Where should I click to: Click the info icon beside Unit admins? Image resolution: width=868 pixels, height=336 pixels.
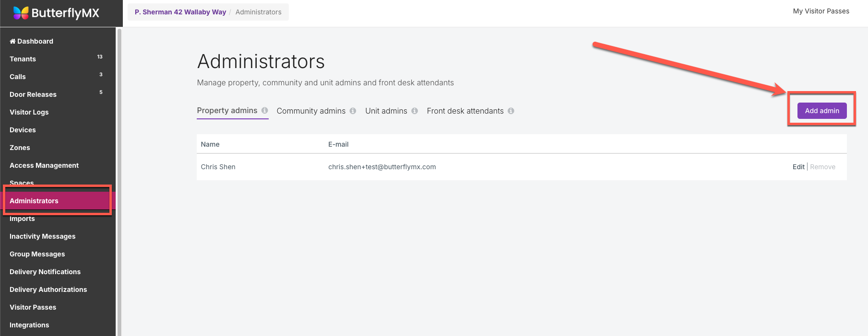(415, 111)
